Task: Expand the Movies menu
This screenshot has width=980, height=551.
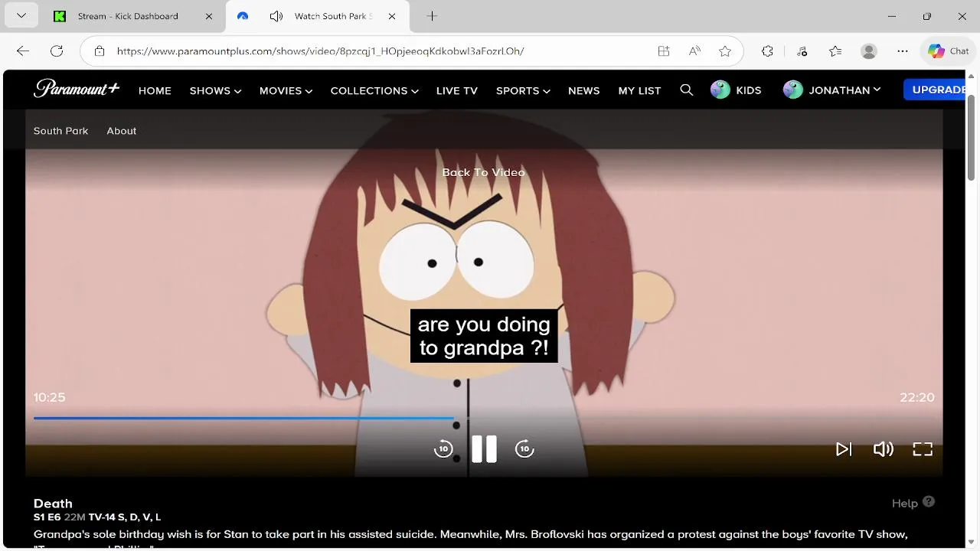Action: tap(286, 90)
